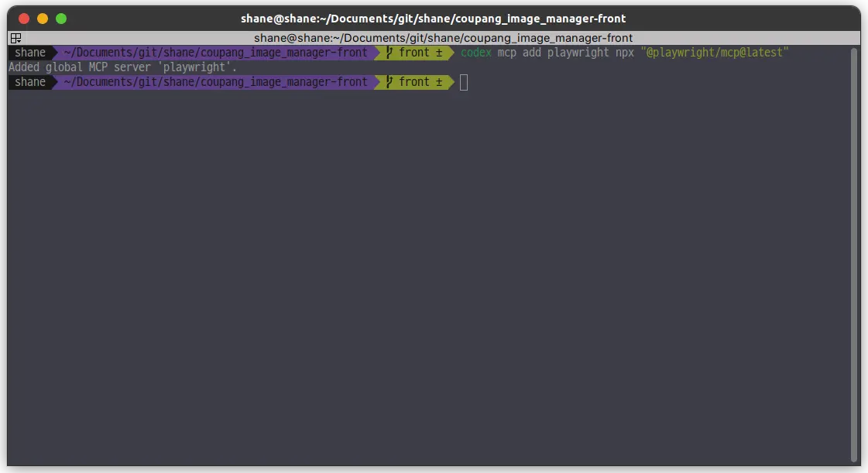The image size is (868, 473).
Task: Click the git branch icon on the last prompt
Action: tap(389, 82)
